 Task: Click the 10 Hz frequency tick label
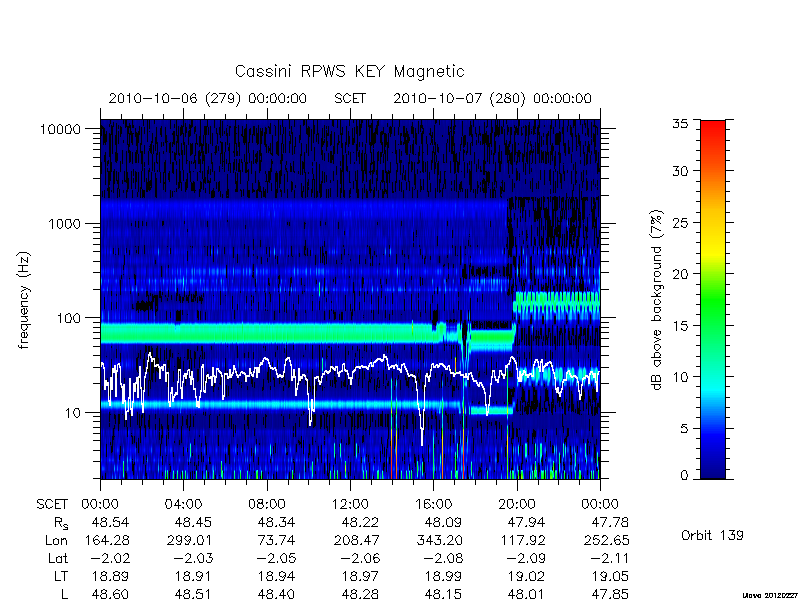[x=73, y=412]
